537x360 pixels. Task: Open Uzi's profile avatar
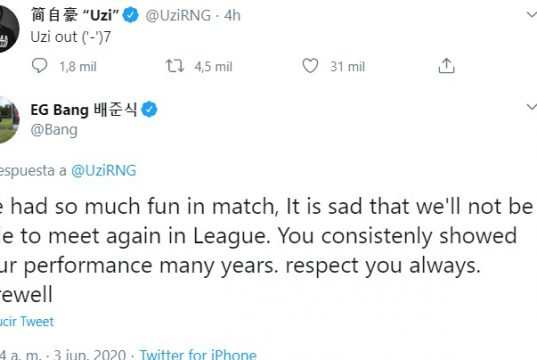tap(8, 29)
